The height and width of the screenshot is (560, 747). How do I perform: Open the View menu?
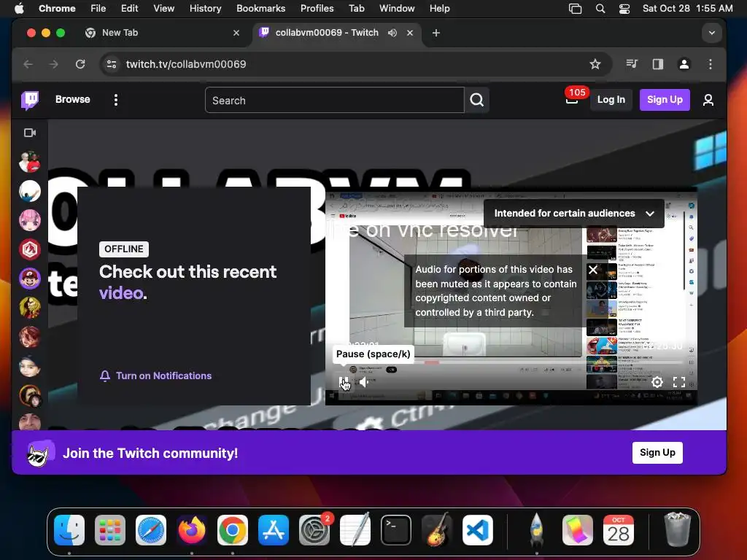tap(163, 8)
